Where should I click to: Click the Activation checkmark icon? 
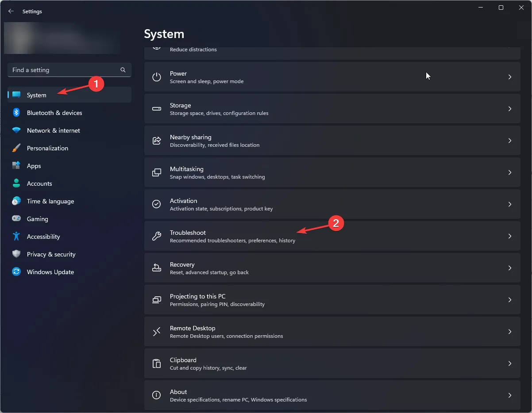(157, 204)
